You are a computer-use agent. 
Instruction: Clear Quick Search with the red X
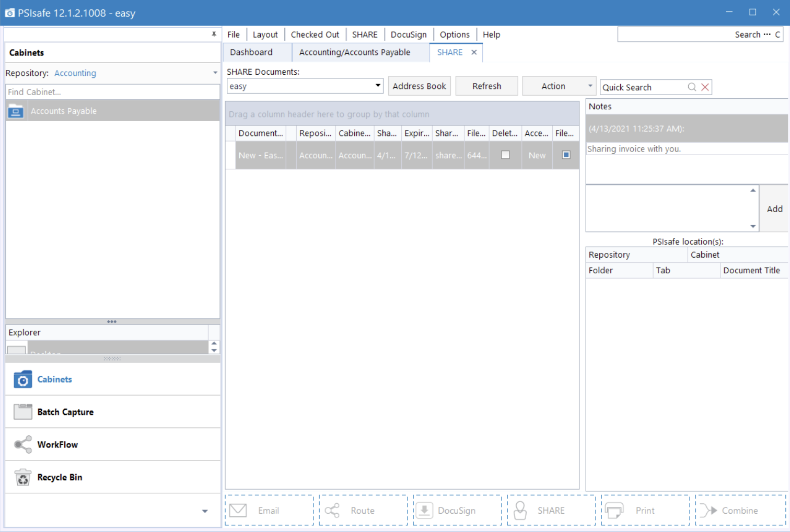(x=705, y=87)
